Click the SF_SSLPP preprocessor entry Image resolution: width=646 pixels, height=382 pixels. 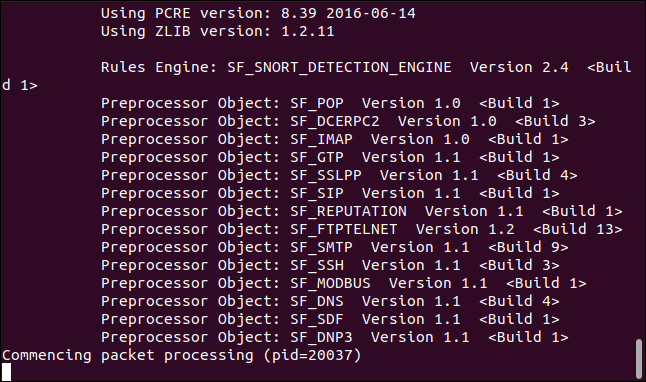coord(339,175)
